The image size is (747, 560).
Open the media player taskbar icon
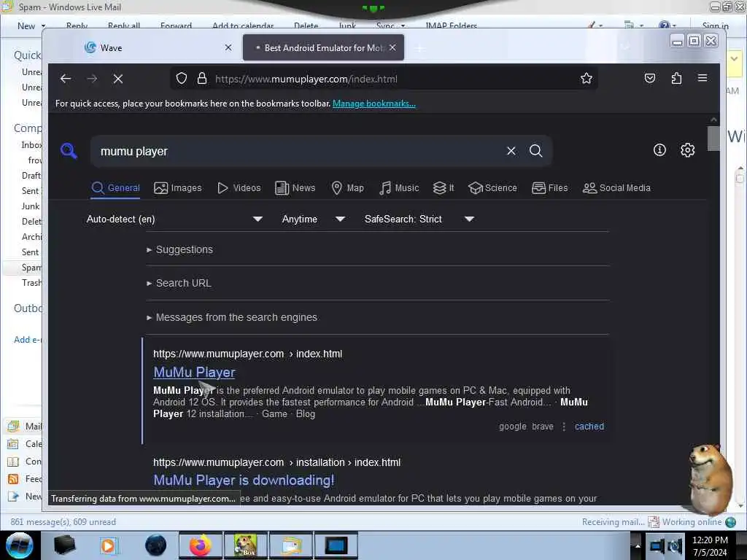click(109, 545)
